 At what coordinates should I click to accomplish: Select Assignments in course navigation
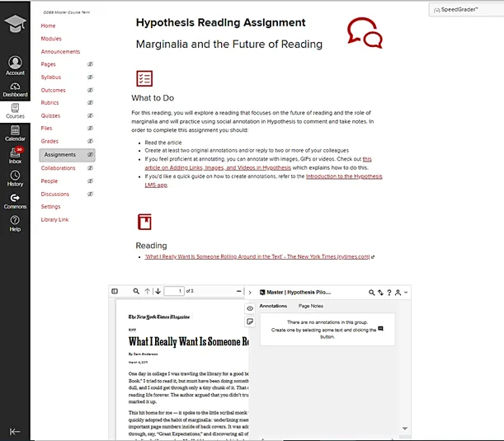59,155
